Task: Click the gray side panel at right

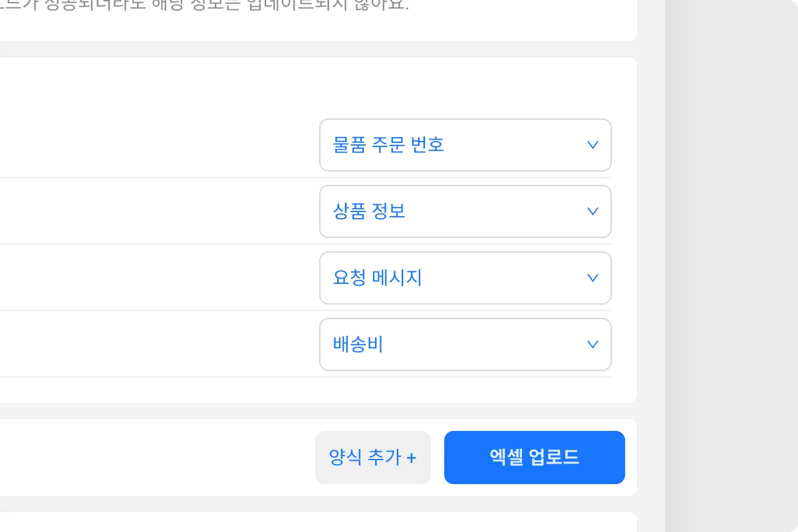Action: (731, 266)
